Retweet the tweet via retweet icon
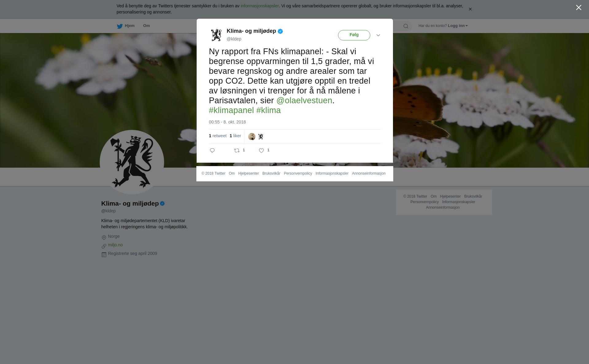 237,150
